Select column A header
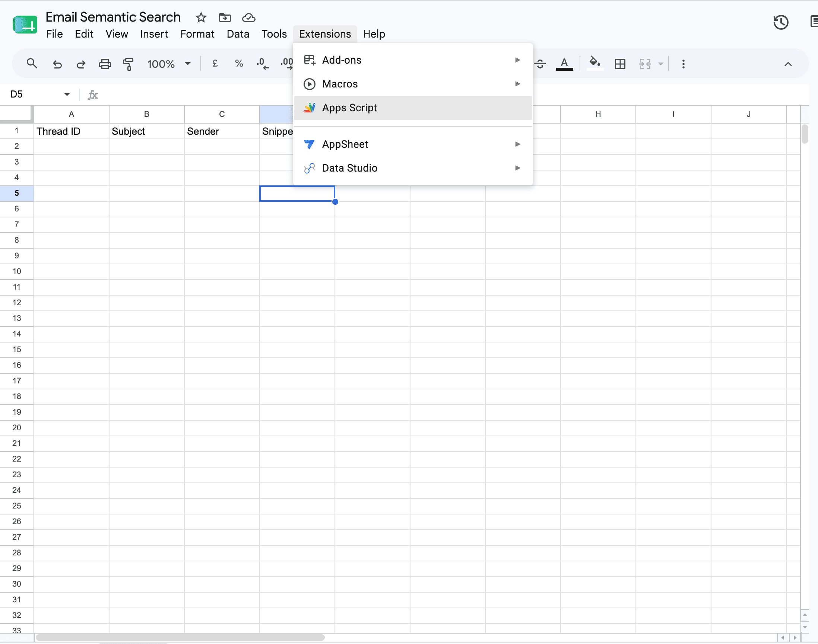The width and height of the screenshot is (818, 644). (71, 114)
